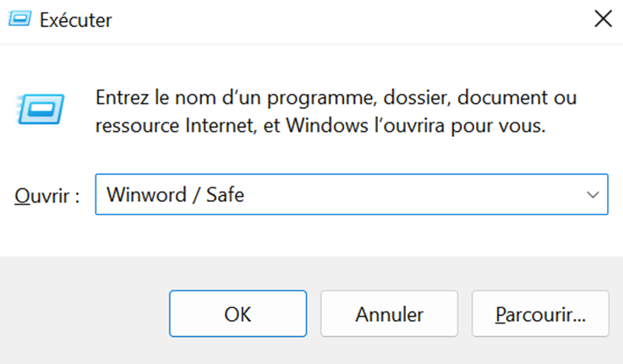Click the Ouvrir : label
Screen dimensions: 623x364
(x=46, y=196)
